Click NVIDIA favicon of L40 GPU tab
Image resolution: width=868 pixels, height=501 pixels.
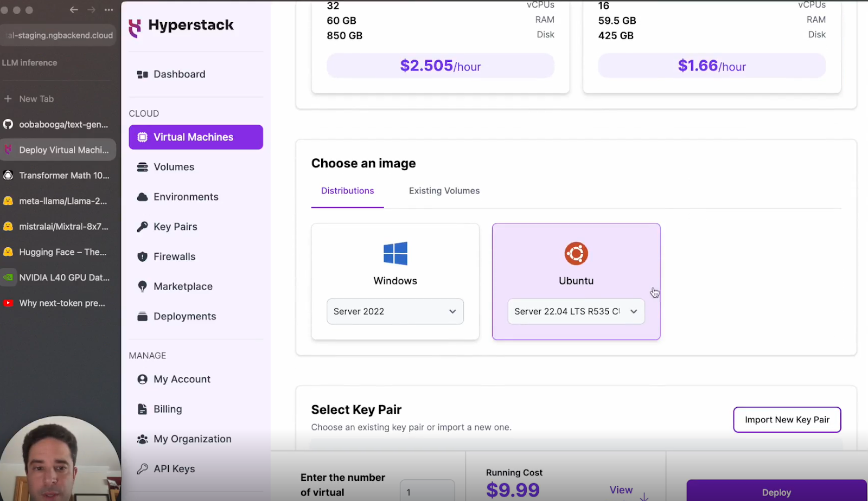point(8,278)
